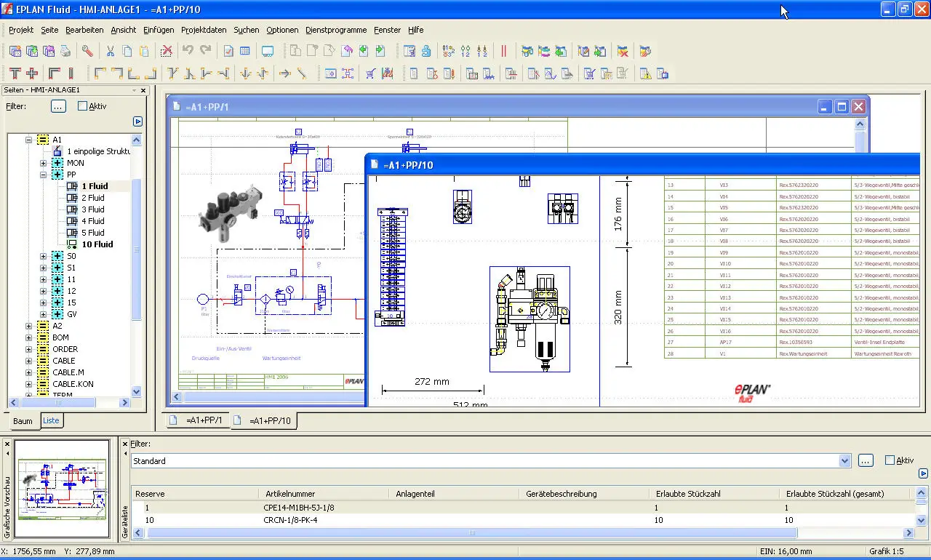Click the Paste clipboard icon

tap(144, 51)
